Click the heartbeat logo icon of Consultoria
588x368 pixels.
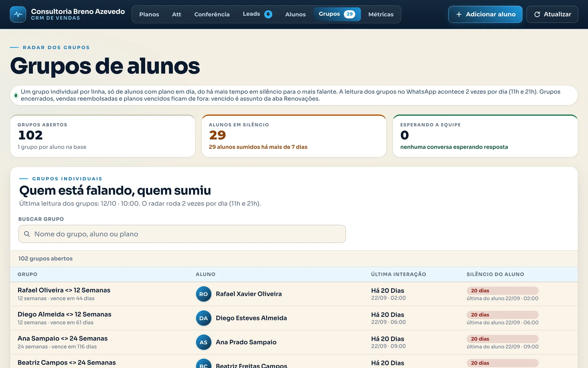(x=18, y=14)
